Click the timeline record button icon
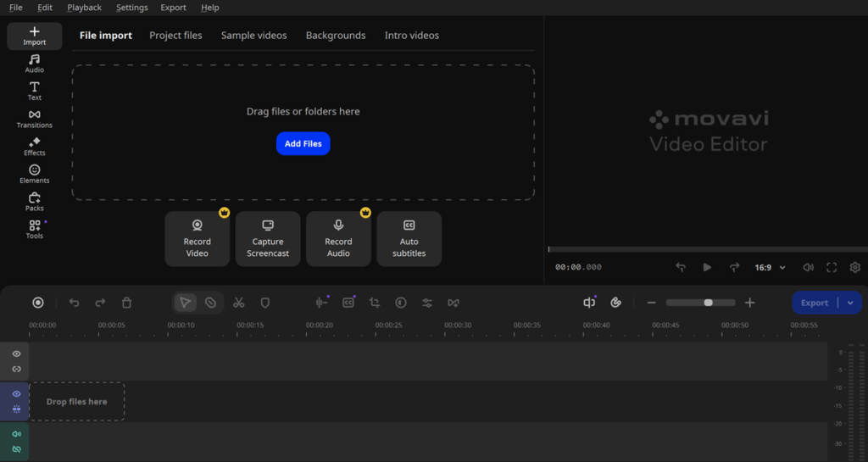868x462 pixels. click(37, 303)
